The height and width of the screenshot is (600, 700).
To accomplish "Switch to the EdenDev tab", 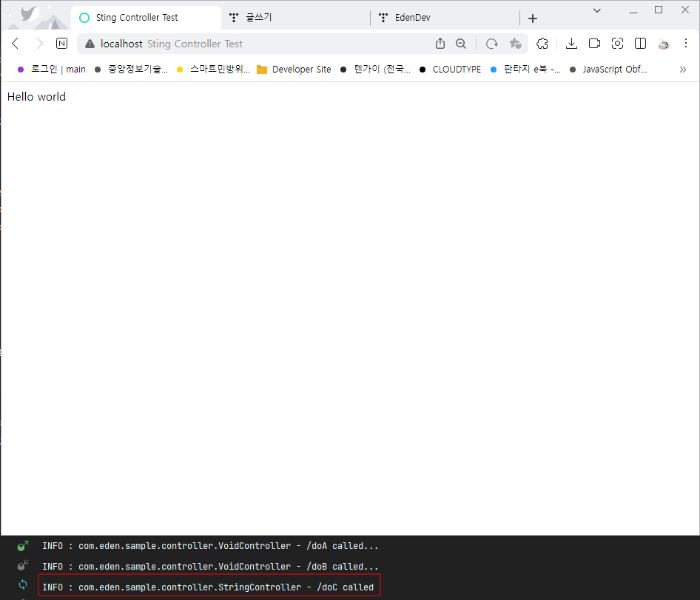I will click(446, 18).
